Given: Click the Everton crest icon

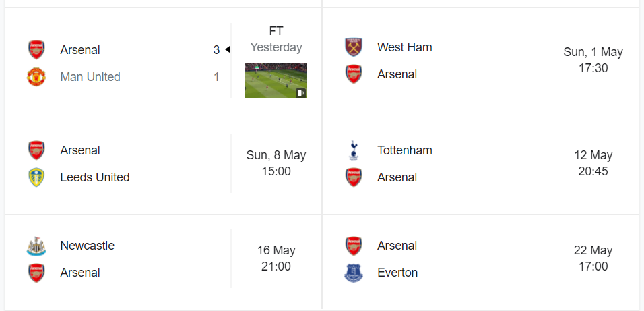Looking at the screenshot, I should tap(353, 273).
